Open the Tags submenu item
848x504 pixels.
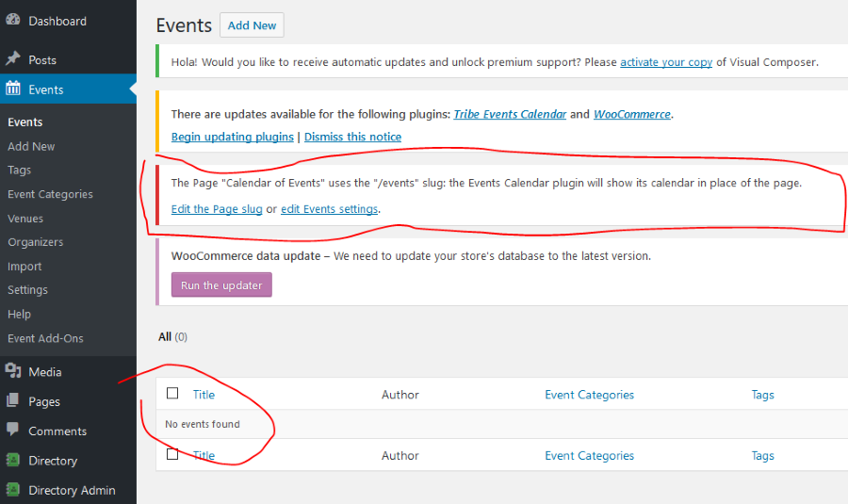click(x=19, y=171)
